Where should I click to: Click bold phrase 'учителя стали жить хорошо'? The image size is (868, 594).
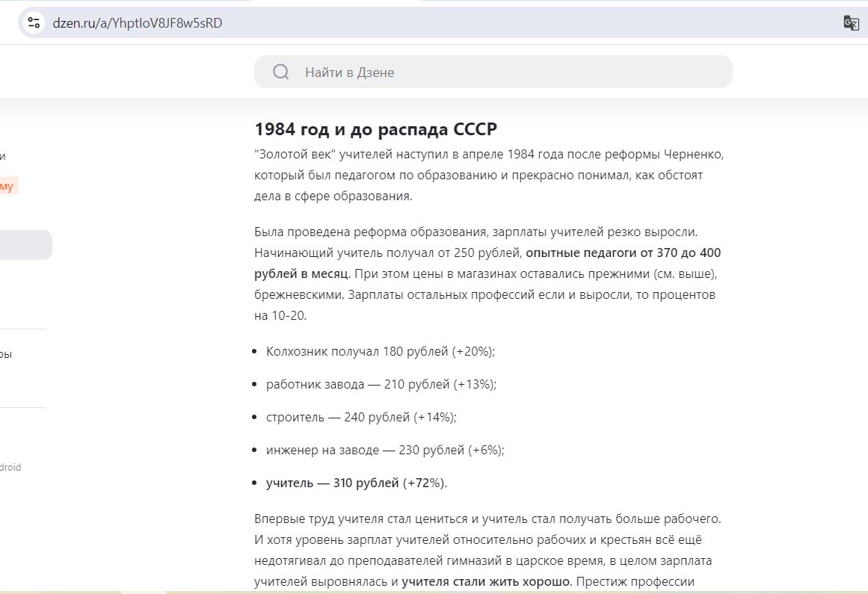pyautogui.click(x=485, y=582)
